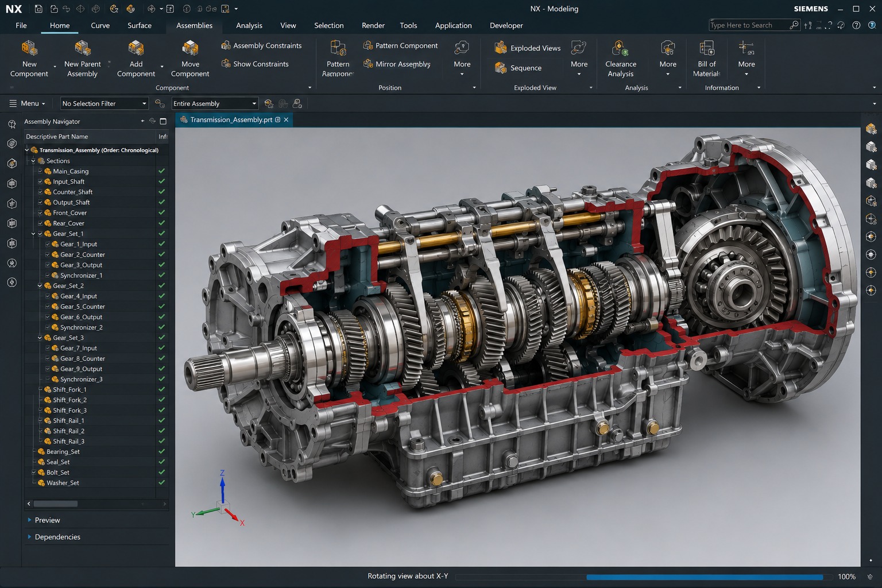Click the top icon in the left resource bar

click(11, 124)
